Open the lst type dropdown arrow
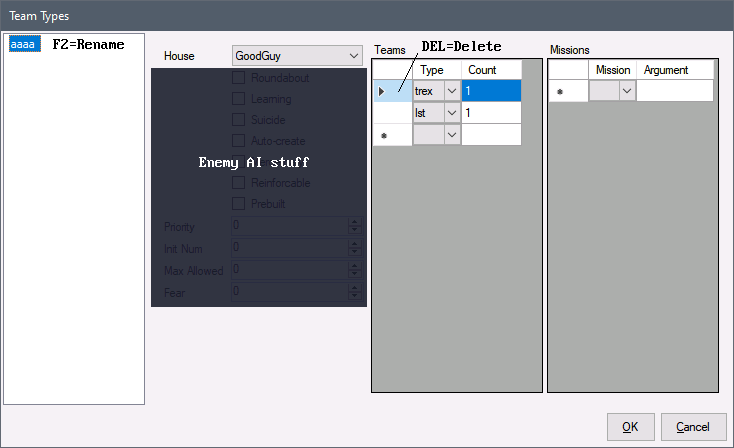 [452, 113]
